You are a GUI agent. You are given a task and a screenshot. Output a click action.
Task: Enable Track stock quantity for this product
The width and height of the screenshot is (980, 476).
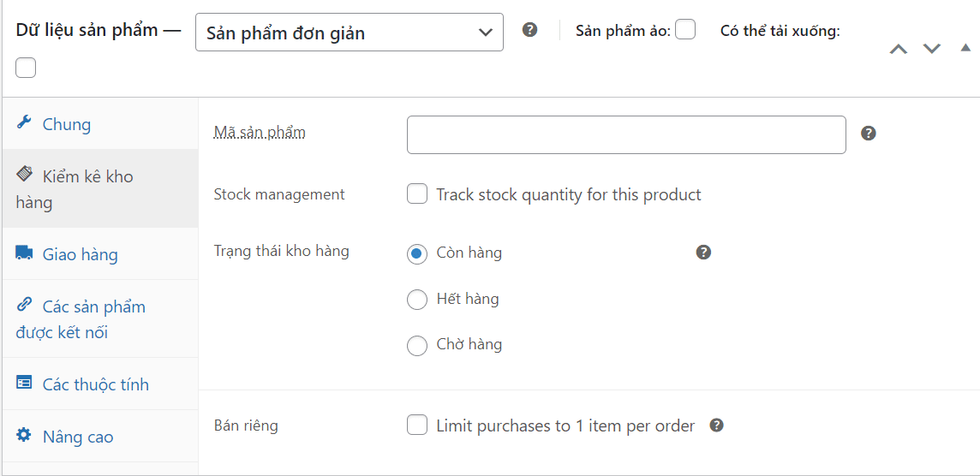coord(417,194)
